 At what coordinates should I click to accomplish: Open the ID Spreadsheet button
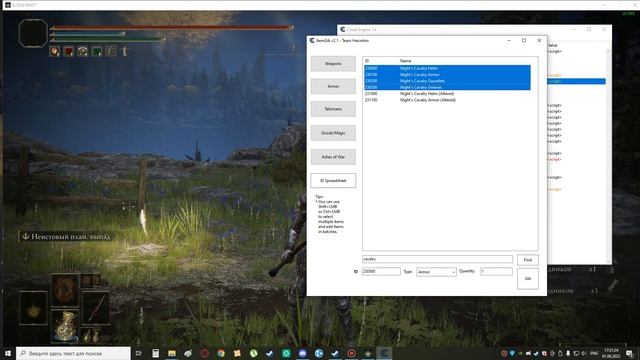(333, 180)
